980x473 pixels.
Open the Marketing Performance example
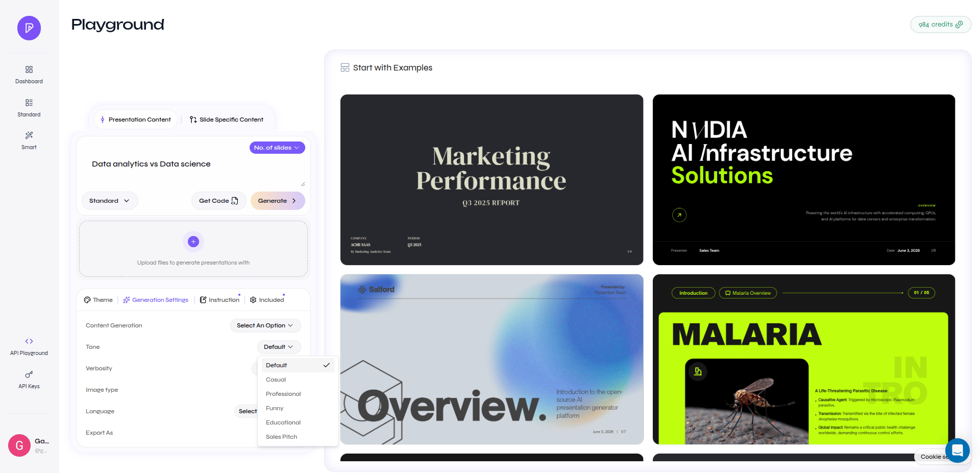[x=492, y=180]
